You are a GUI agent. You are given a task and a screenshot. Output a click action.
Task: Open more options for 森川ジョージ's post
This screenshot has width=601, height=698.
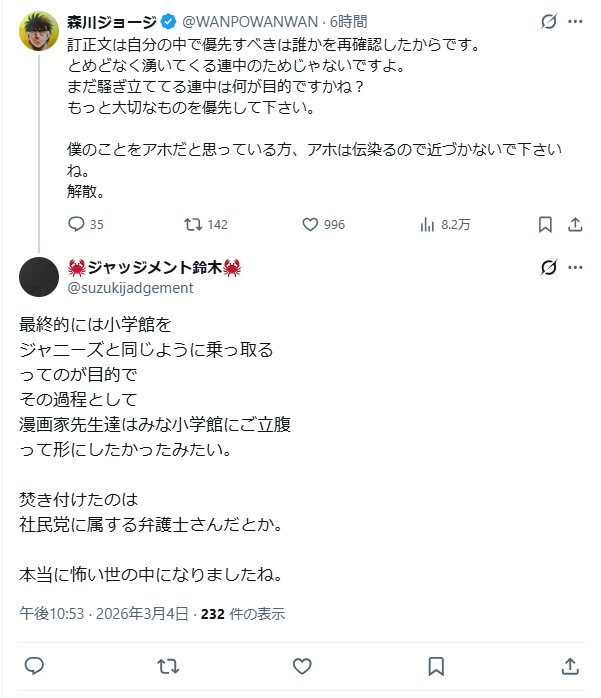(x=575, y=21)
